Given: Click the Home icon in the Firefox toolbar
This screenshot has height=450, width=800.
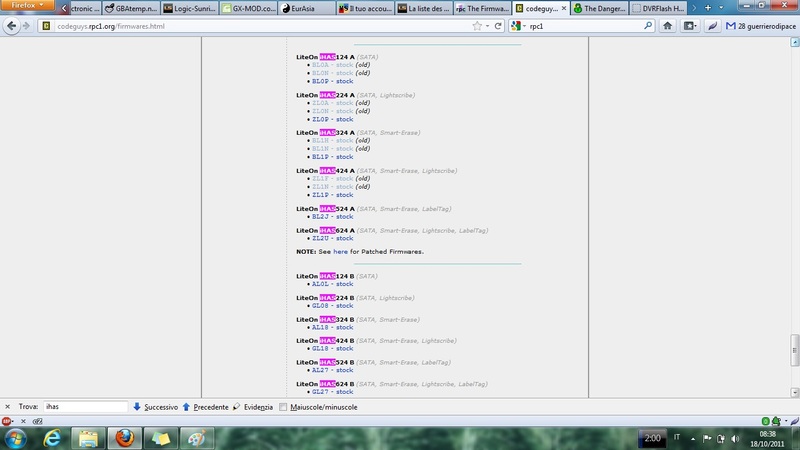Looking at the screenshot, I should 667,26.
